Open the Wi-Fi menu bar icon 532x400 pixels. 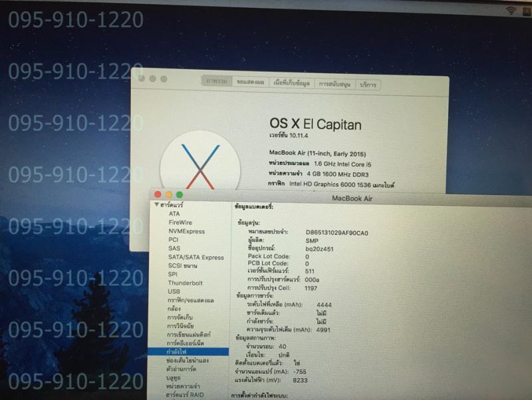(x=511, y=11)
